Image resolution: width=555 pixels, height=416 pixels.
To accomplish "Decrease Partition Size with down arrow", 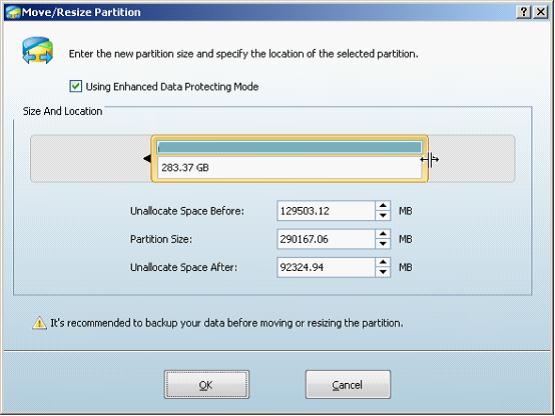I will (x=383, y=244).
